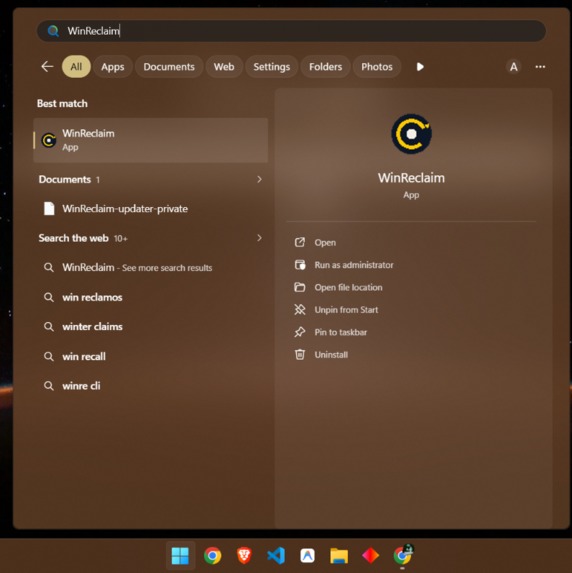Click the Pin to taskbar pin icon
Viewport: 572px width, 573px height.
(x=300, y=332)
